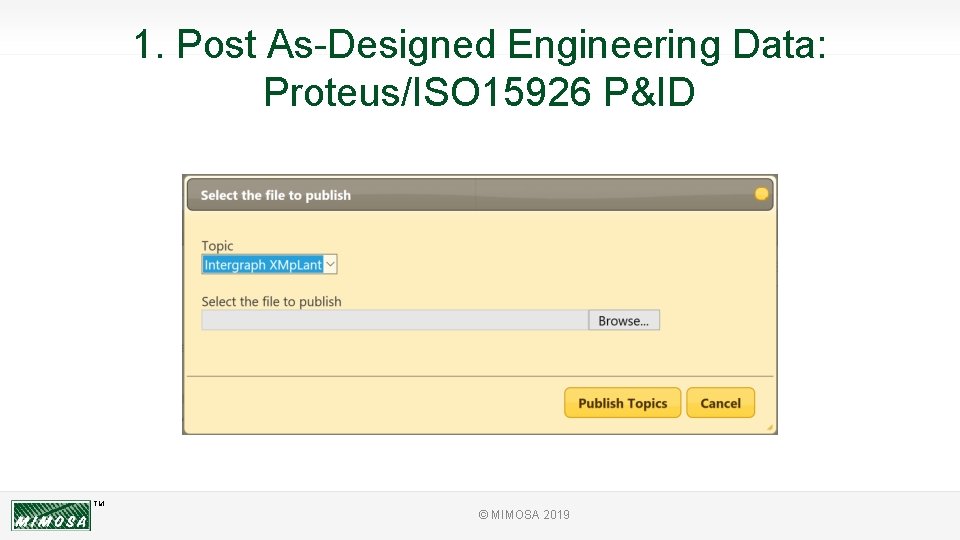Click the Topic label

[x=217, y=246]
